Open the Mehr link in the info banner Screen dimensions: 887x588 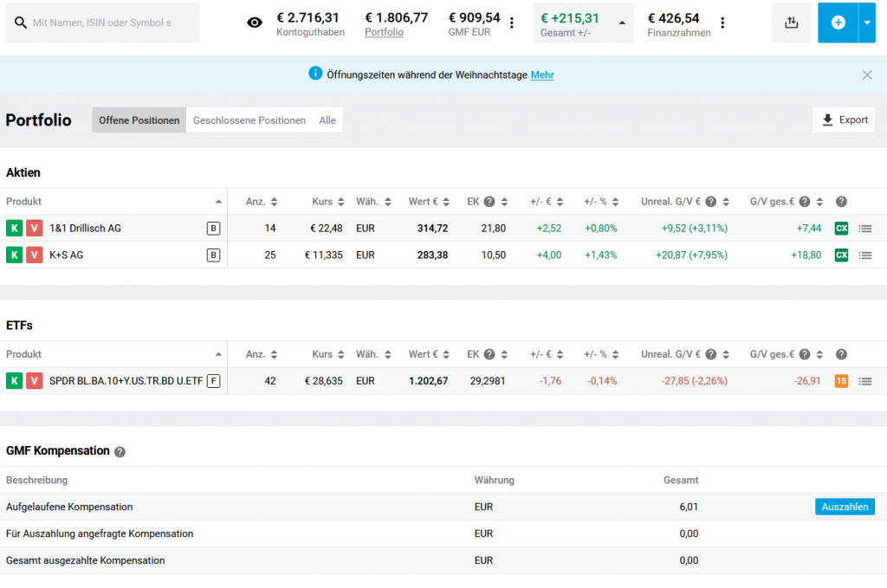click(542, 75)
